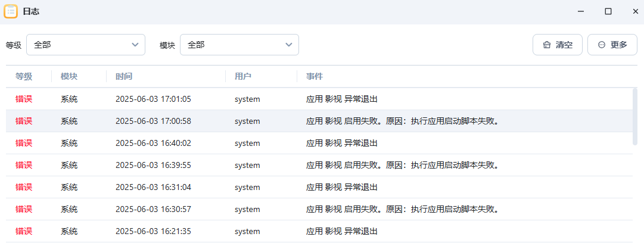Image resolution: width=644 pixels, height=243 pixels.
Task: Click the ellipsis icon in 更多 button
Action: [602, 45]
